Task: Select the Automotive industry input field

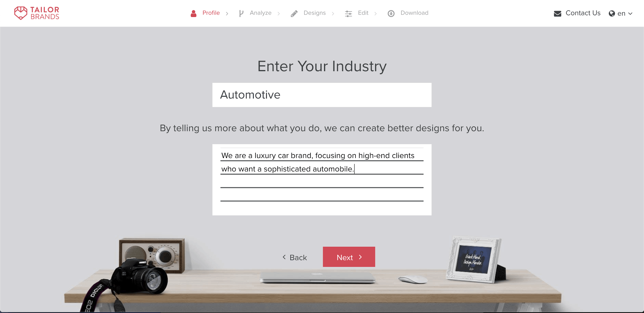Action: coord(322,95)
